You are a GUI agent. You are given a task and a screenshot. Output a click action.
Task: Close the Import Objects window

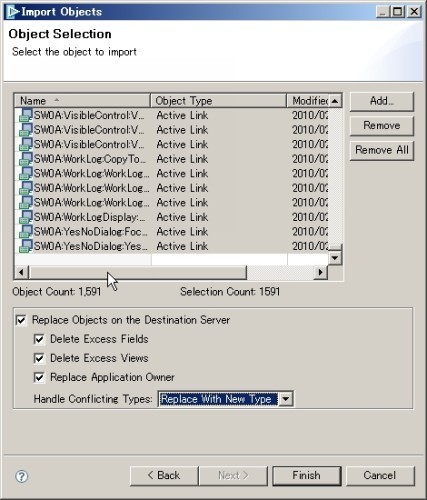(414, 12)
